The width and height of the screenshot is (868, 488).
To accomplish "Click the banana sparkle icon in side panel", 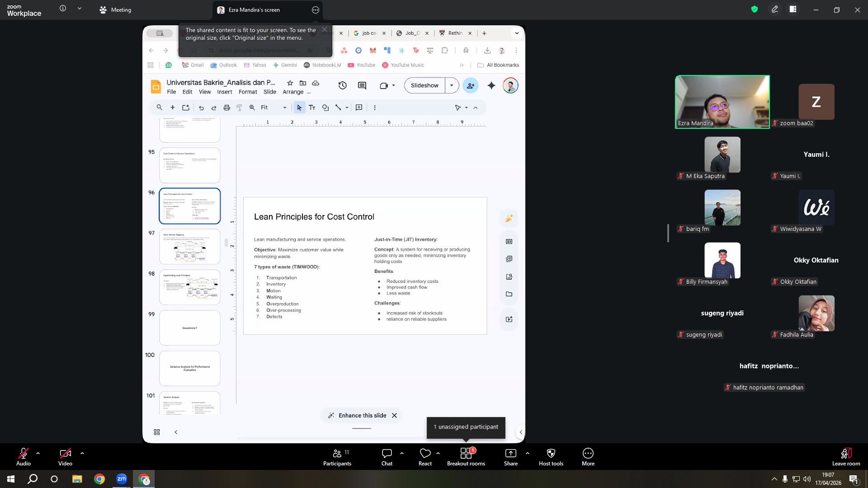I will [x=509, y=218].
